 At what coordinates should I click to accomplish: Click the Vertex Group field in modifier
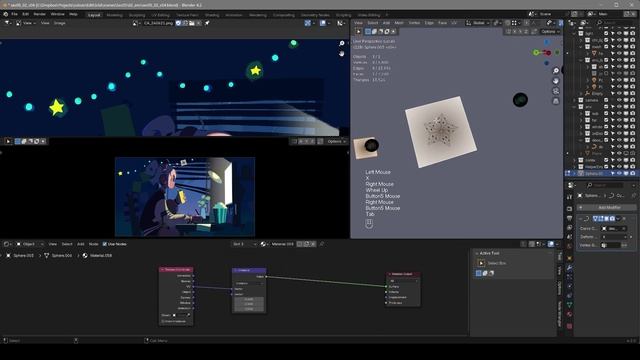[x=611, y=245]
